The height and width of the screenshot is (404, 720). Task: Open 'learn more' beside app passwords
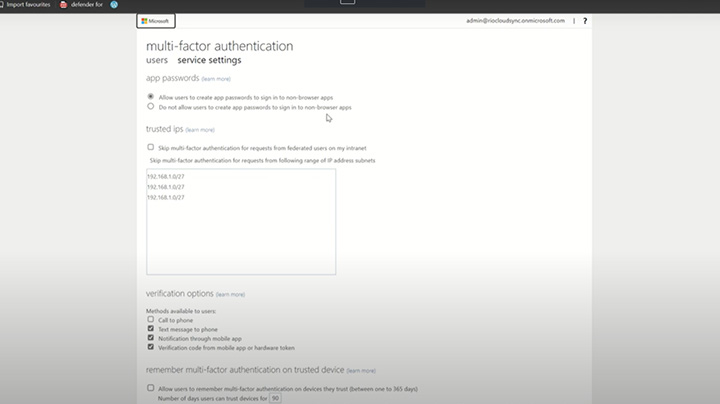click(216, 78)
